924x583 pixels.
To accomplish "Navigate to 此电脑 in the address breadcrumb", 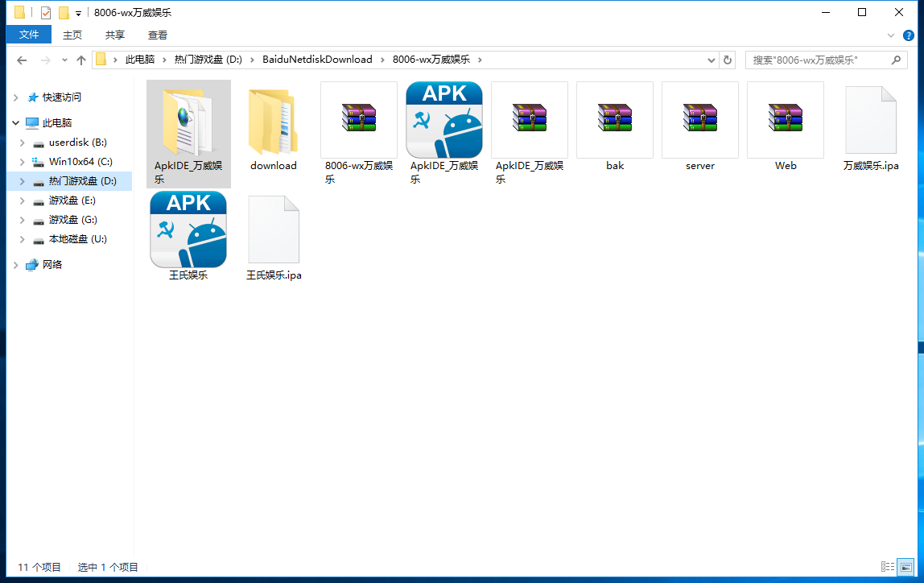I will [140, 60].
